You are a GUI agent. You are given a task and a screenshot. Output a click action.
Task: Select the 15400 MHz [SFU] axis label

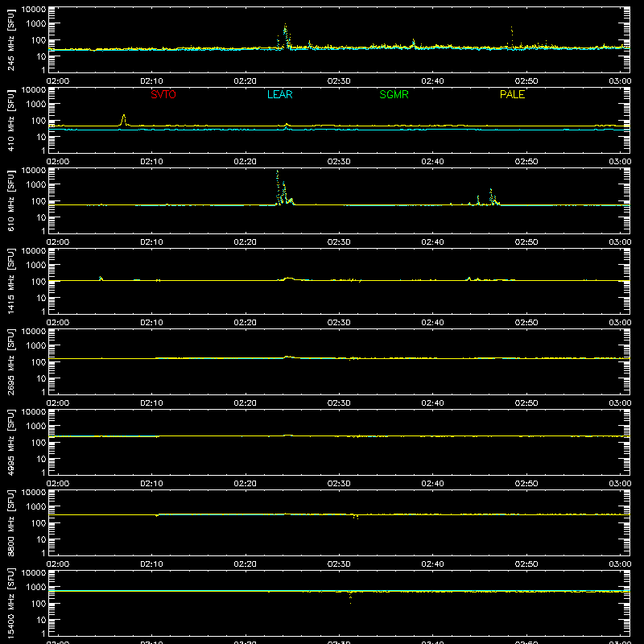point(10,603)
